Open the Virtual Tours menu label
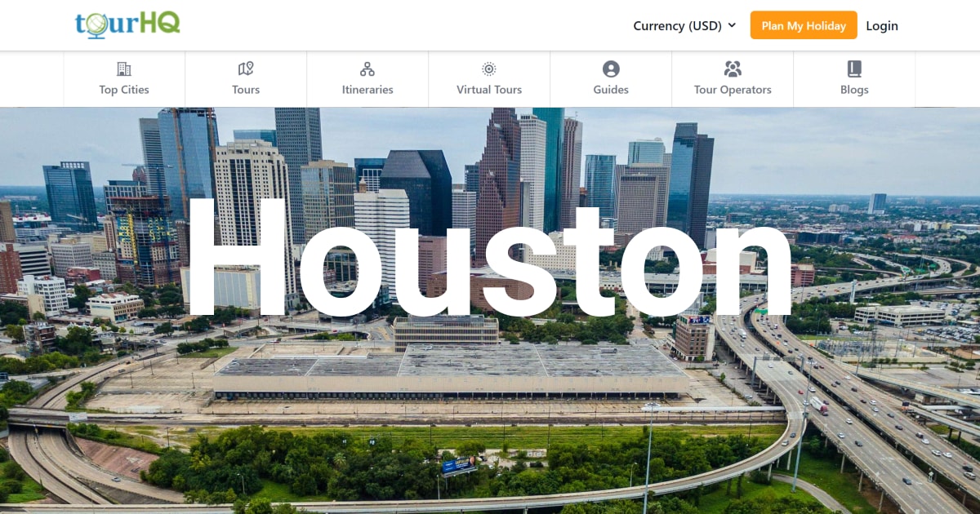This screenshot has width=980, height=514. coord(489,90)
